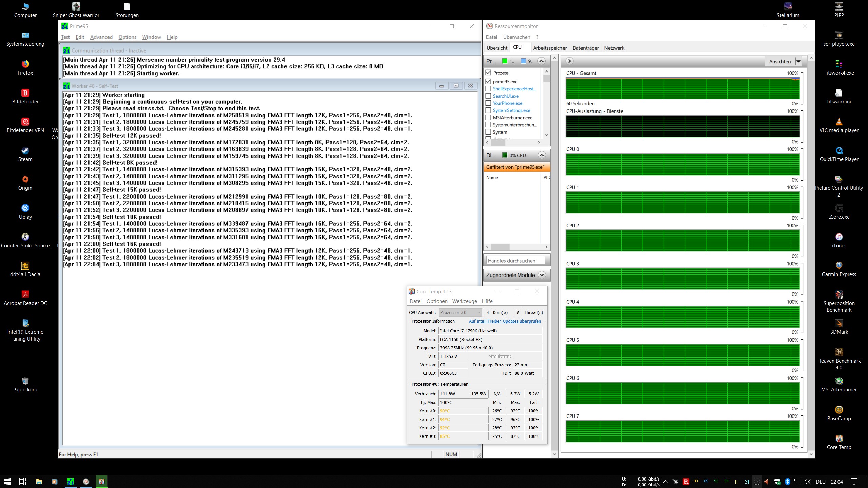Open the Computer desktop icon

(25, 10)
